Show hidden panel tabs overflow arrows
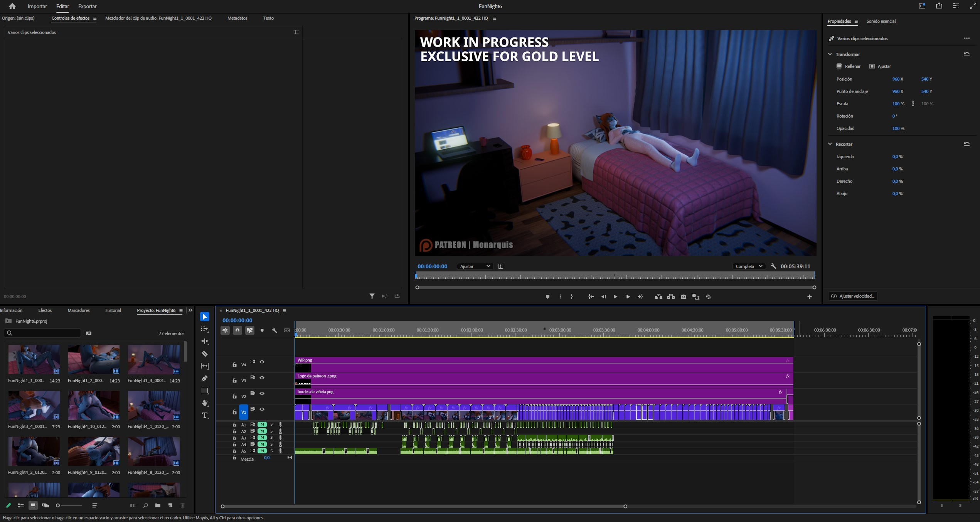Viewport: 980px width, 522px height. pyautogui.click(x=190, y=310)
